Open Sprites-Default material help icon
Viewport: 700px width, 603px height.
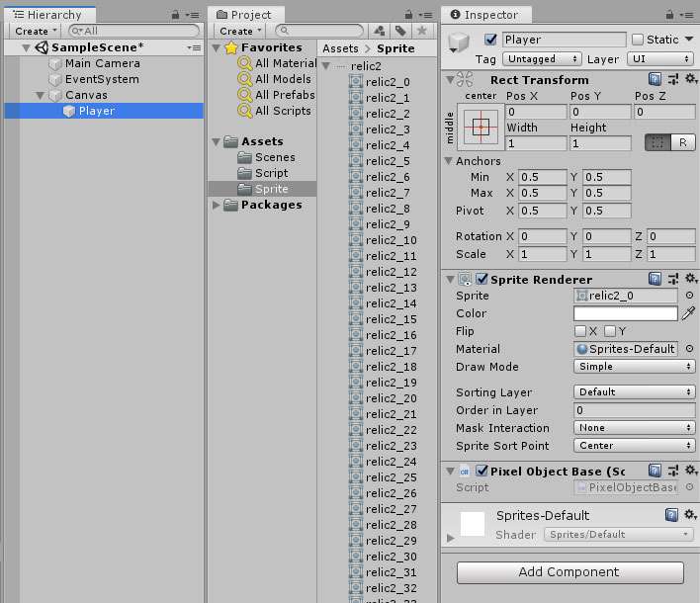(x=671, y=515)
